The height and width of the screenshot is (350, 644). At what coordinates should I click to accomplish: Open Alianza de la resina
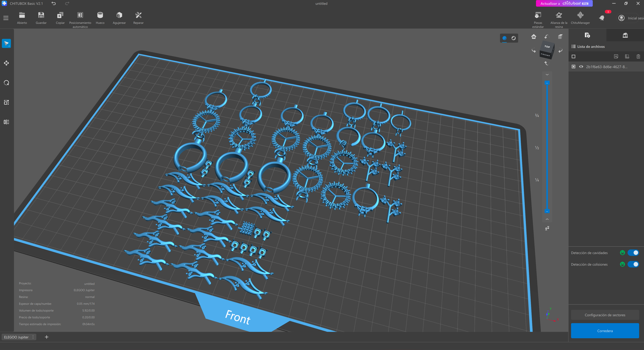pyautogui.click(x=559, y=20)
